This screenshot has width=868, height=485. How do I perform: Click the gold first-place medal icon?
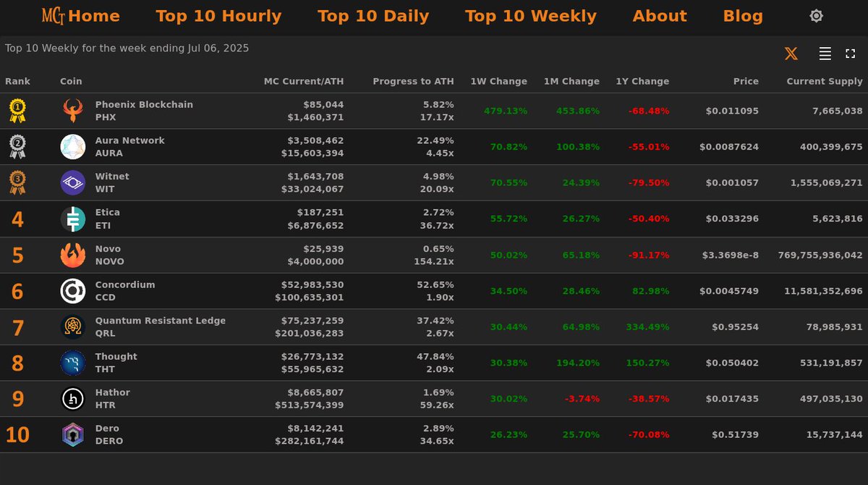point(17,111)
